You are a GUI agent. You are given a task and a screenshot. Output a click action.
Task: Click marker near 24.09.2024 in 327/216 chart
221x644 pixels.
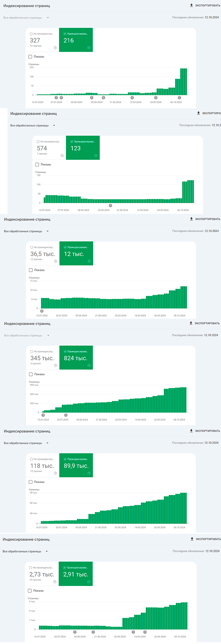pos(156,98)
